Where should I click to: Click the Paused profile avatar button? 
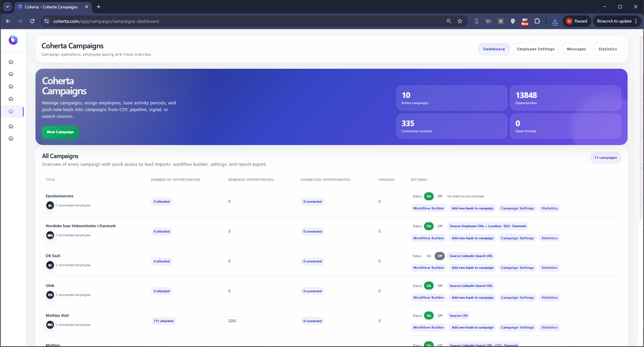577,21
